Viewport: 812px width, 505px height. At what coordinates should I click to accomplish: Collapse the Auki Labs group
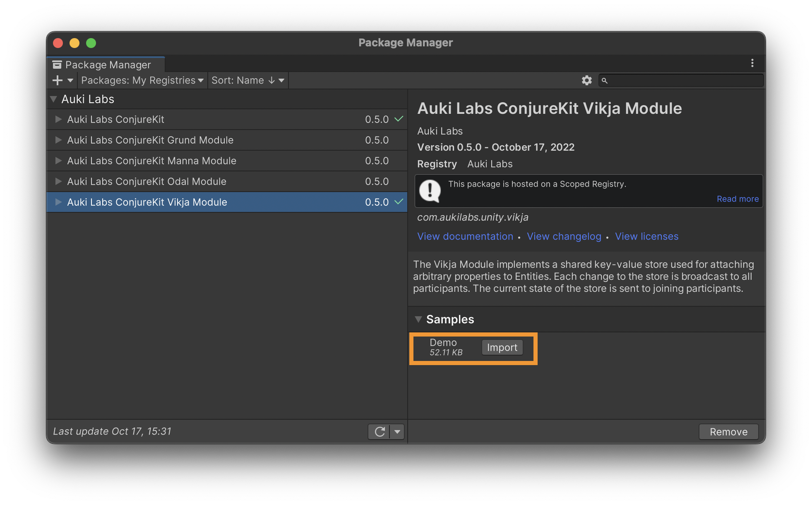tap(53, 99)
